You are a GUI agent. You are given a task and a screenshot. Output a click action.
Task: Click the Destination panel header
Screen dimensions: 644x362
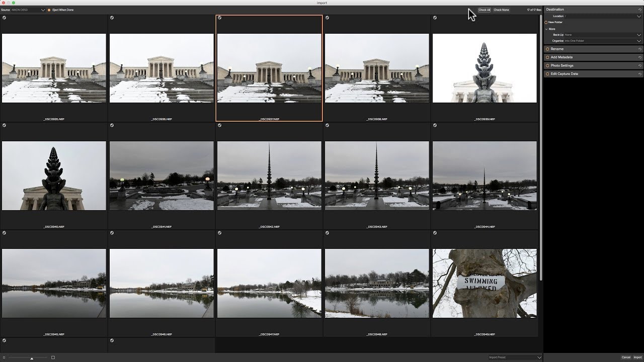coord(593,10)
